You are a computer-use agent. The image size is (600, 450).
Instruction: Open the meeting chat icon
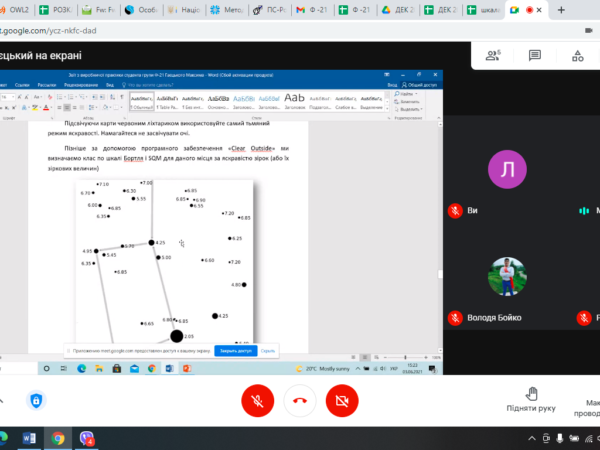point(536,55)
